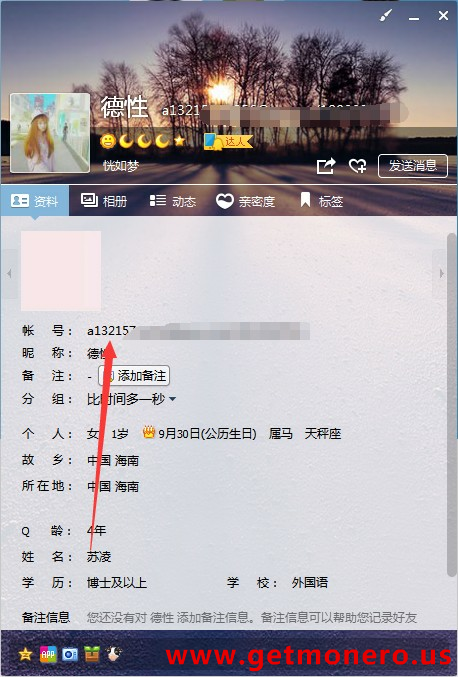Click the heart-plus add special care icon
This screenshot has height=677, width=458.
click(x=358, y=166)
